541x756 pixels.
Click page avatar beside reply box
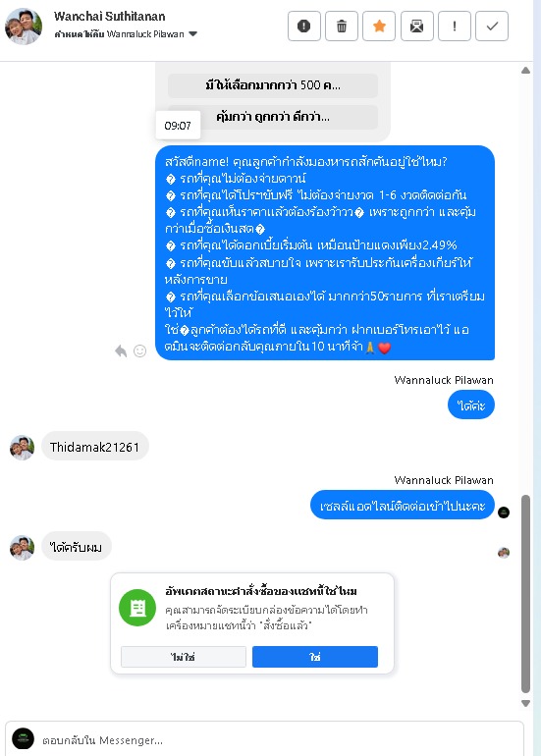[23, 739]
